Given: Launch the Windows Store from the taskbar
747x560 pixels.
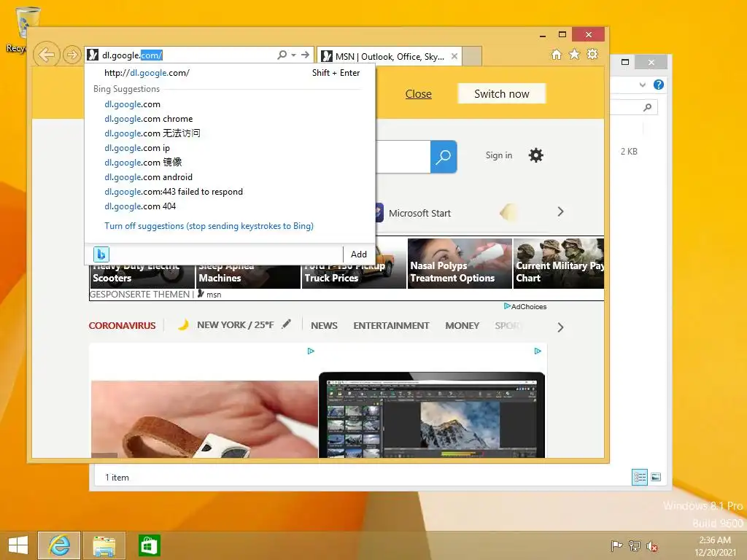Looking at the screenshot, I should [149, 545].
